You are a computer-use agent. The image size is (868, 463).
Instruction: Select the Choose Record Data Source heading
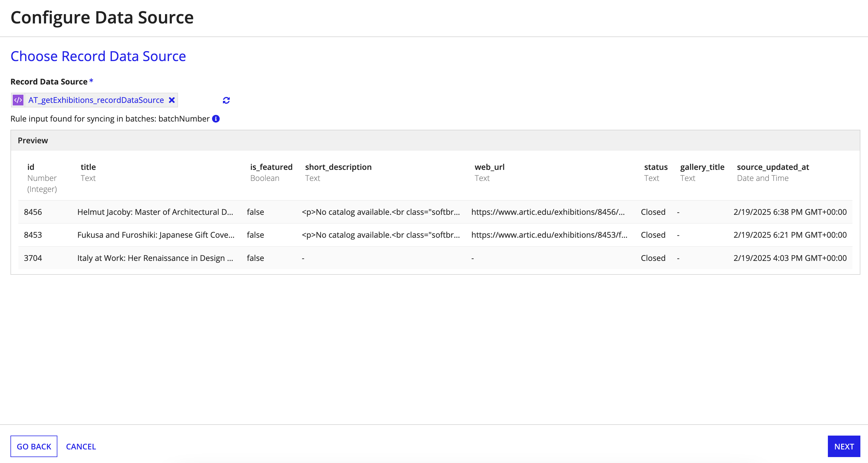click(98, 56)
